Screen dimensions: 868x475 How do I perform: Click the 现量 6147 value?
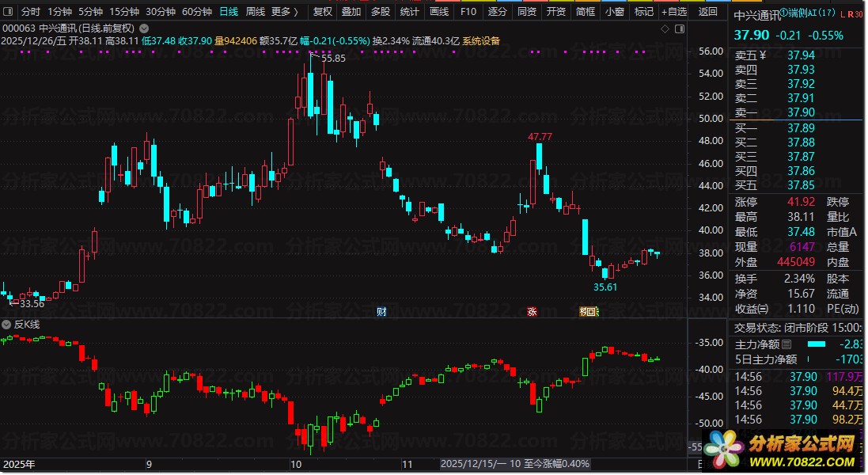802,247
